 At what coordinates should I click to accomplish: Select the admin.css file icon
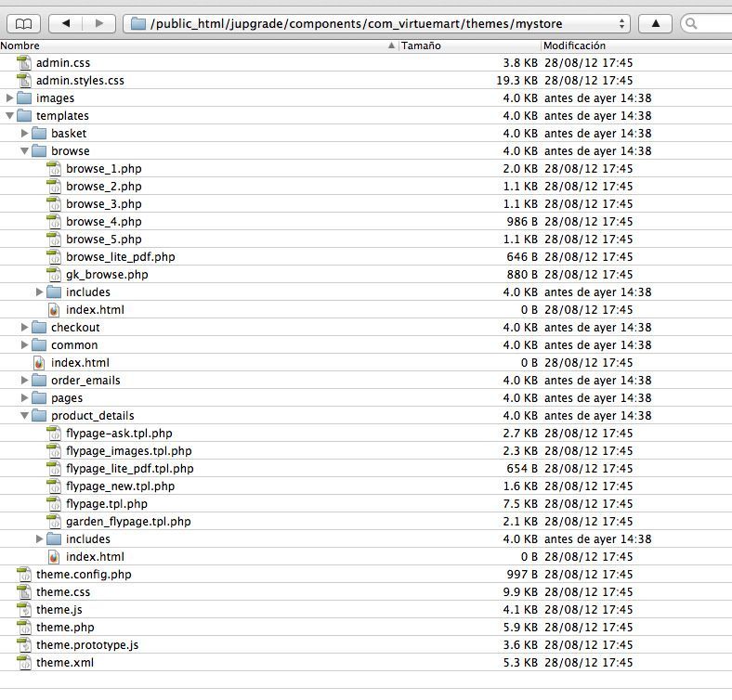pyautogui.click(x=24, y=62)
